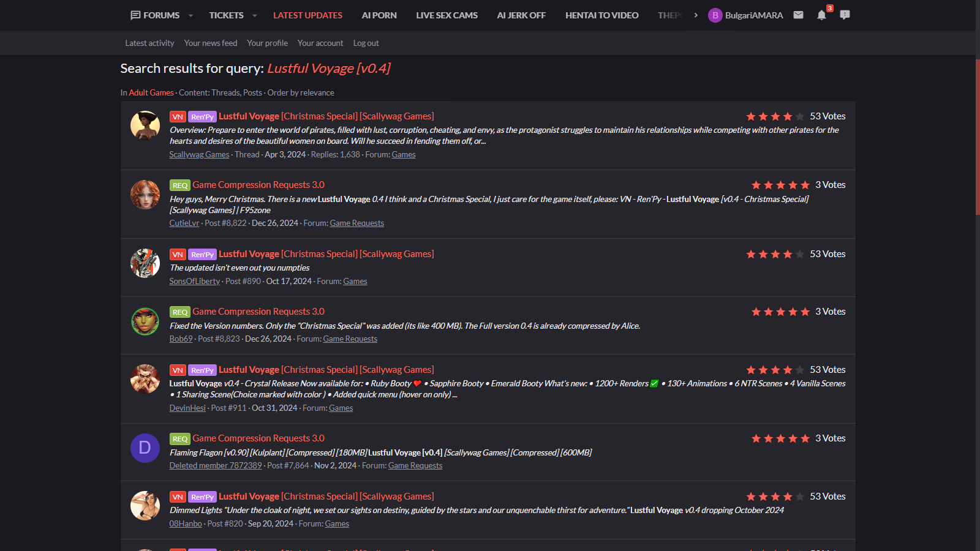This screenshot has height=551, width=980.
Task: Open Bob69's green-faced avatar
Action: click(145, 321)
